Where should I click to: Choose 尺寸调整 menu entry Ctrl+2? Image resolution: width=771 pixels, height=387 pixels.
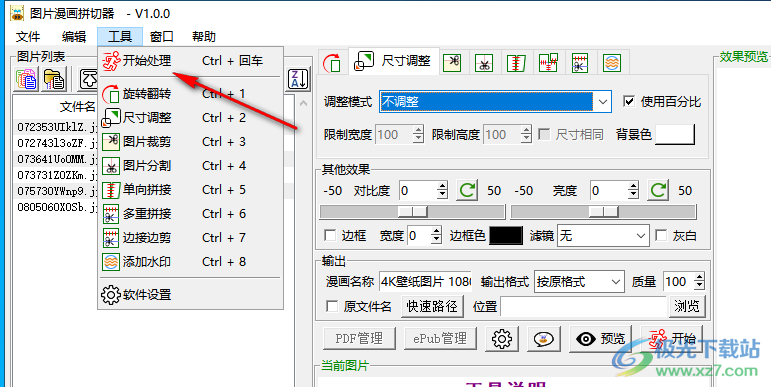tap(190, 118)
